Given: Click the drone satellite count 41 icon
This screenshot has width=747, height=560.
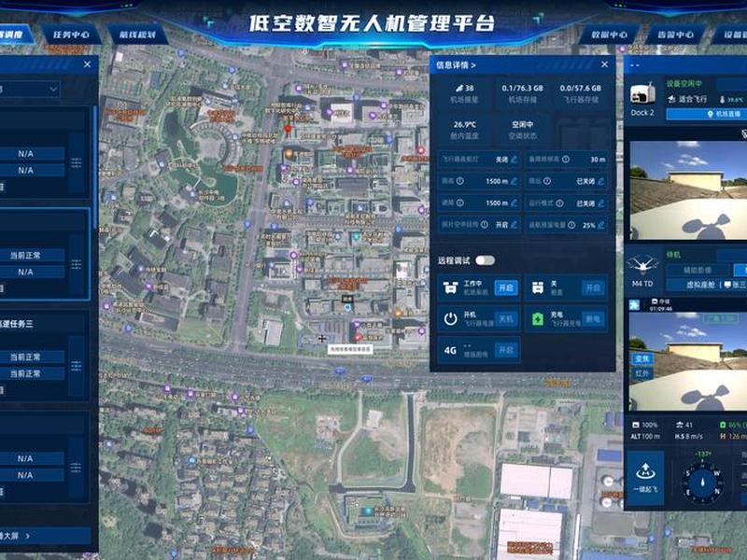Looking at the screenshot, I should (x=680, y=425).
